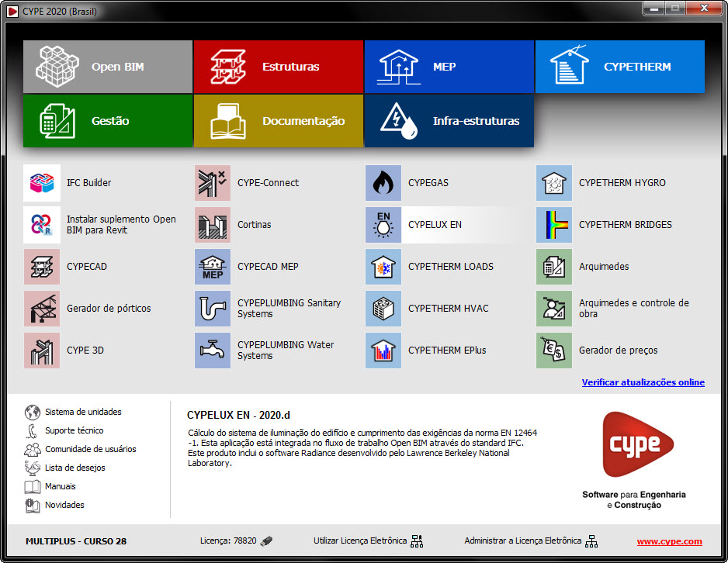Open the CYPETHERM EPlus icon
Image resolution: width=728 pixels, height=563 pixels.
[x=383, y=351]
